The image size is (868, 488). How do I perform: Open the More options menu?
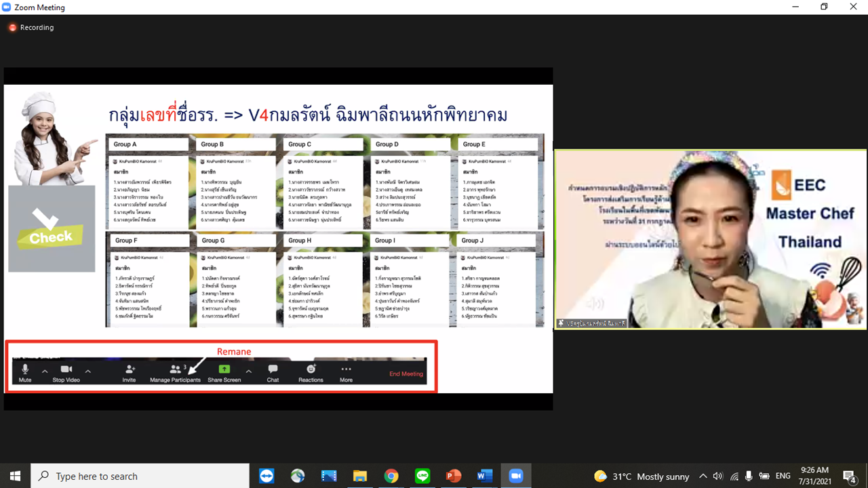(x=346, y=371)
